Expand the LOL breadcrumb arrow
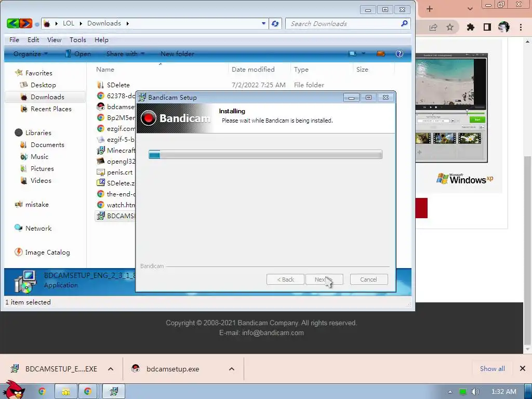 tap(81, 23)
